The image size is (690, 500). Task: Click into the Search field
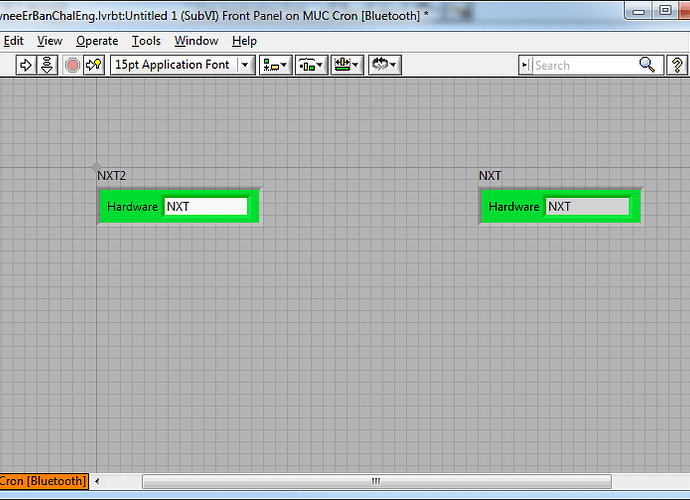[x=585, y=65]
